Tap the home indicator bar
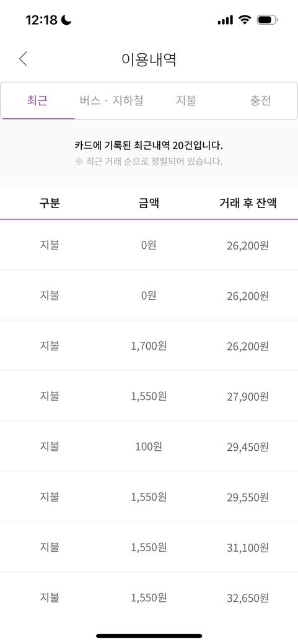 (x=149, y=636)
